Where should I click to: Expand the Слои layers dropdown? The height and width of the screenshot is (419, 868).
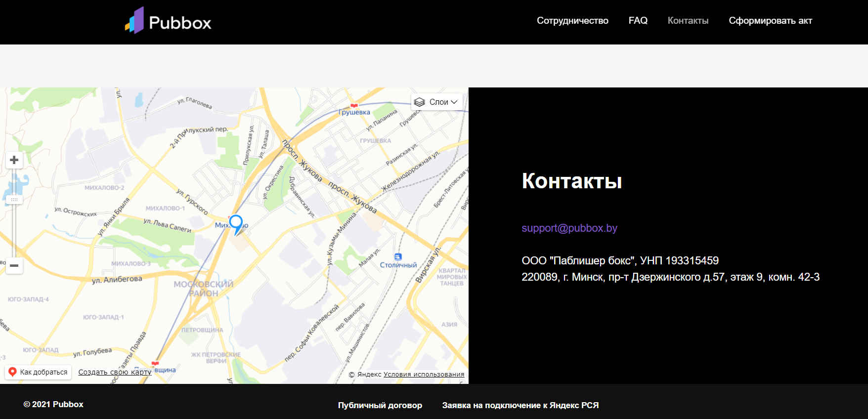[437, 102]
